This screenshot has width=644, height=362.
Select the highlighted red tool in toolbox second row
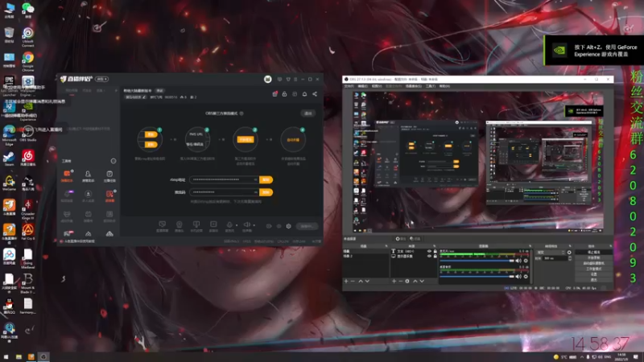109,195
